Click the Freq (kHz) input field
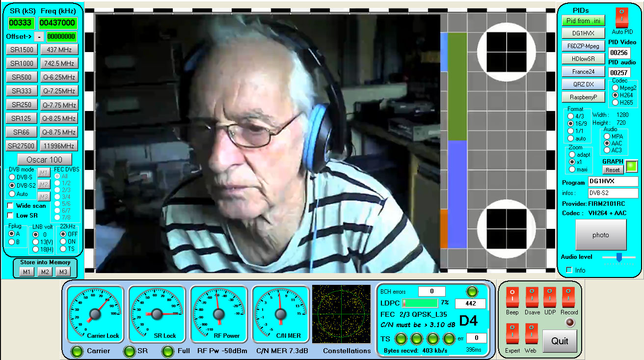Screen dimensions: 644x360 pos(58,23)
